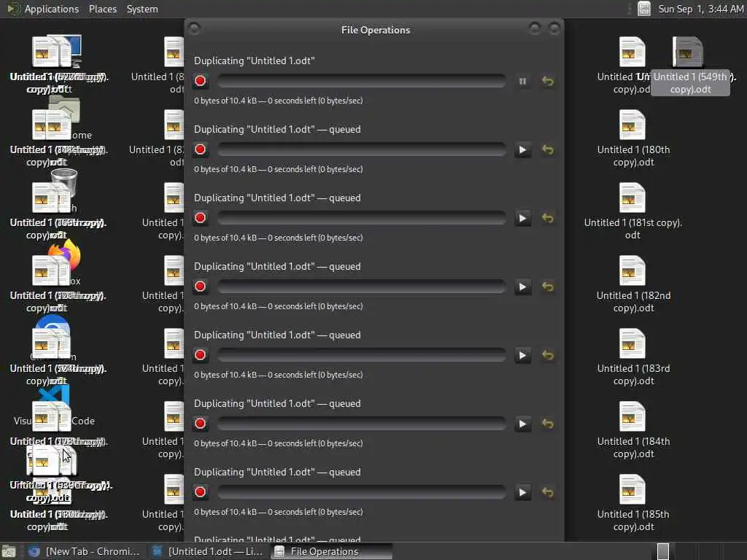Click the highlighted Untitled 1 (549th copy).odt file

click(690, 66)
